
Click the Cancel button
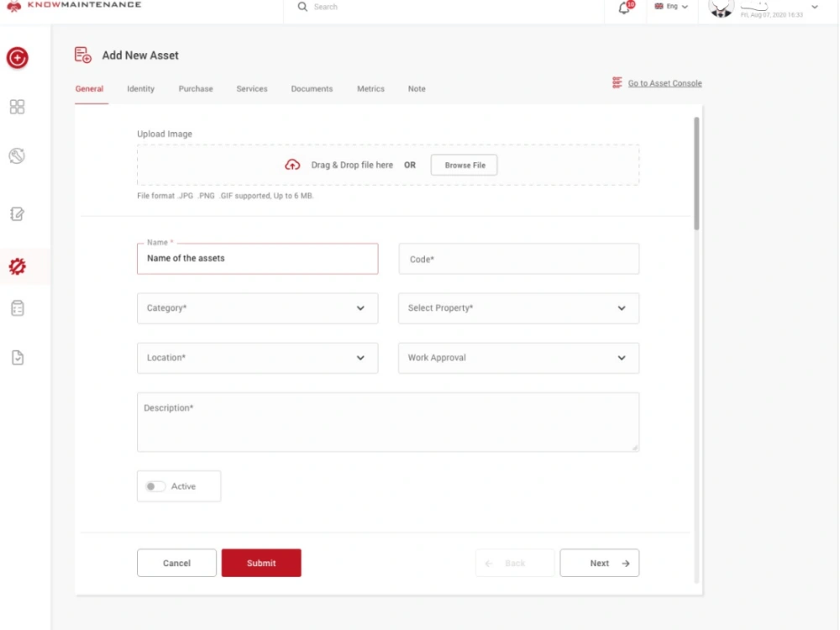pos(176,563)
